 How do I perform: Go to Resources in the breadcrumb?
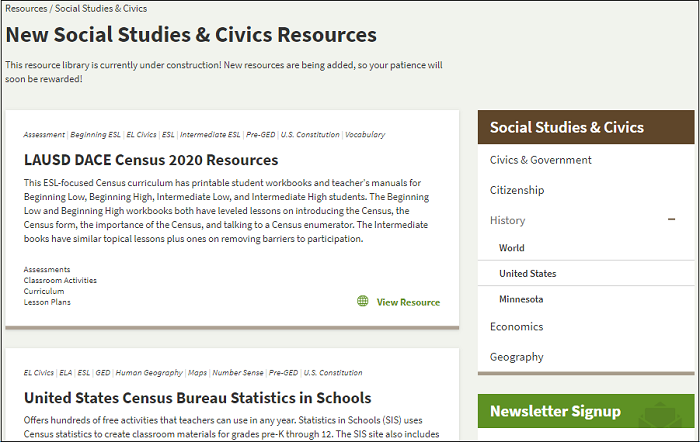[26, 8]
